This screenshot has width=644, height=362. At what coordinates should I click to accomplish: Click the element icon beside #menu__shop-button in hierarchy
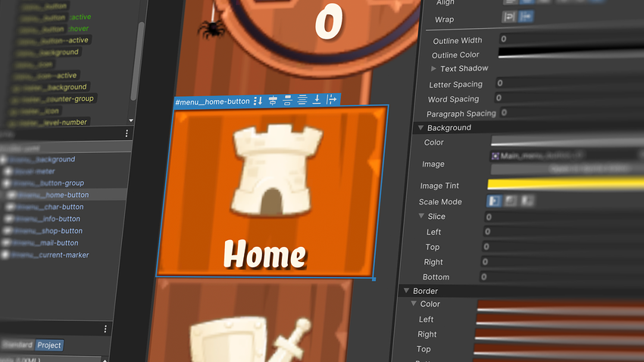[x=7, y=231]
